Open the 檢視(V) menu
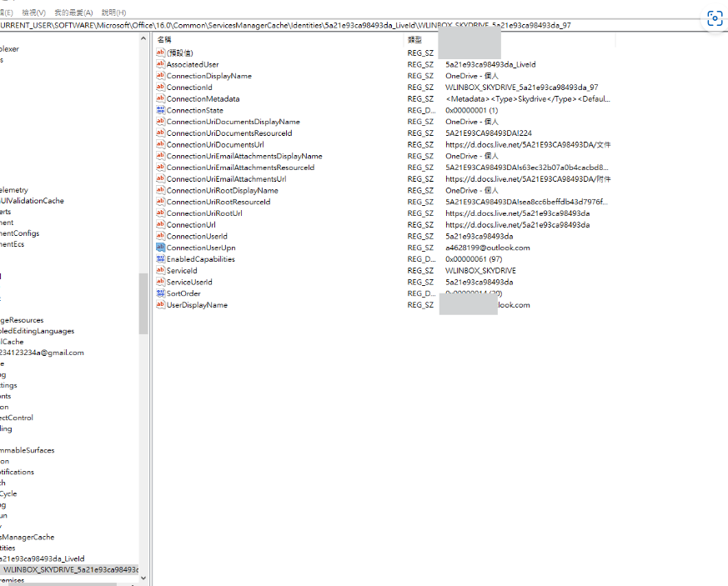Image resolution: width=728 pixels, height=586 pixels. point(34,13)
